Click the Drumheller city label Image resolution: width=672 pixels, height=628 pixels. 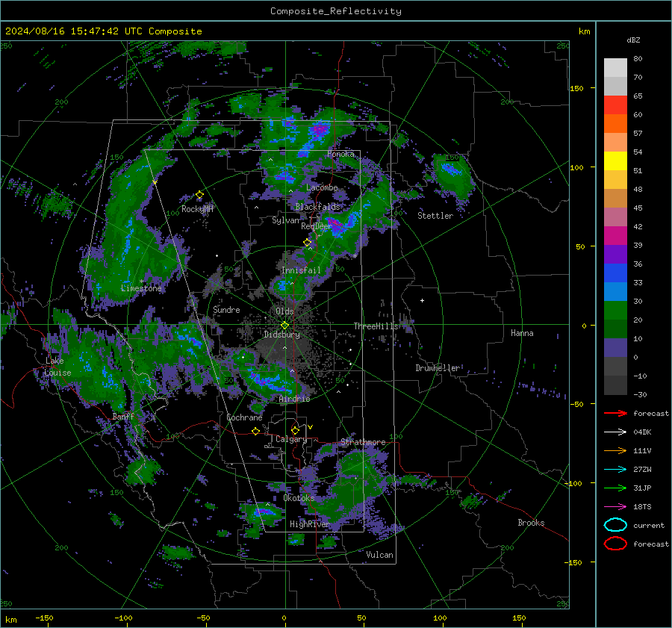click(x=438, y=368)
